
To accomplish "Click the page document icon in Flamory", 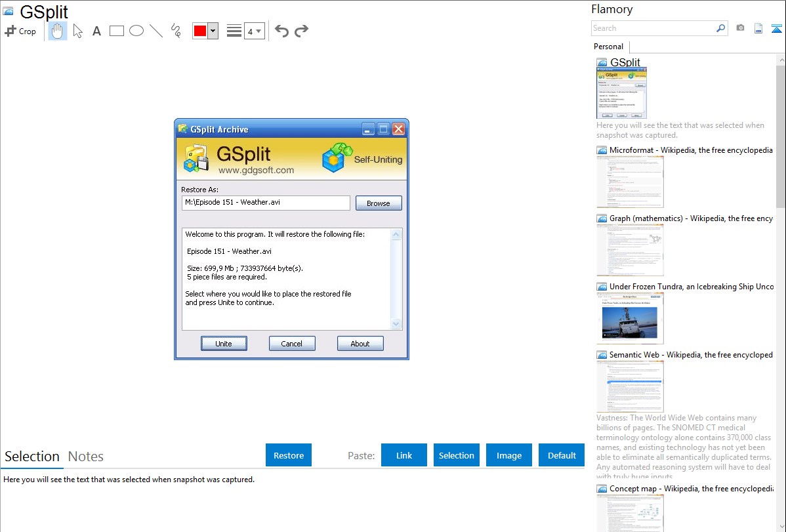I will pyautogui.click(x=758, y=29).
